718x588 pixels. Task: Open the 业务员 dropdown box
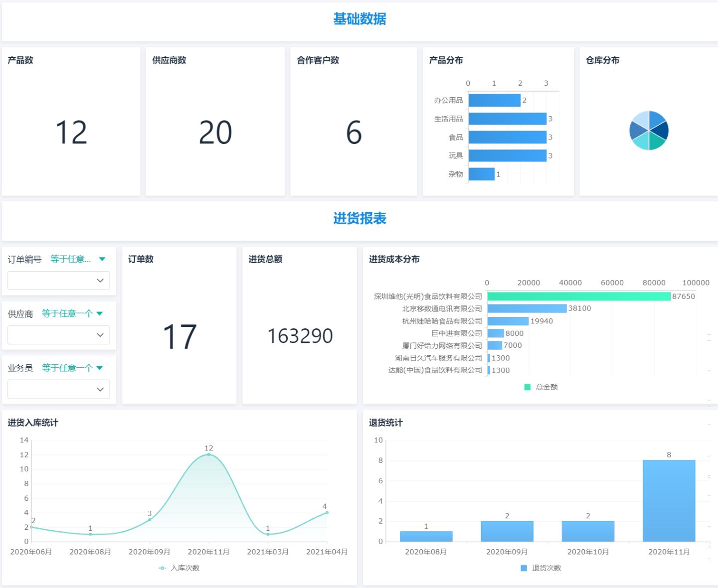click(x=59, y=389)
